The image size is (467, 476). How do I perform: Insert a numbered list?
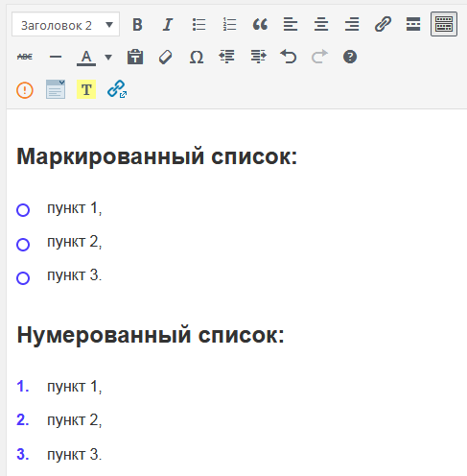tap(229, 24)
